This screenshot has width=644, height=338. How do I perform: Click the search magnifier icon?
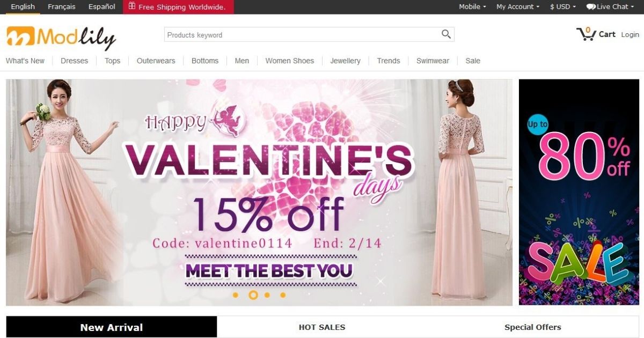click(x=446, y=34)
